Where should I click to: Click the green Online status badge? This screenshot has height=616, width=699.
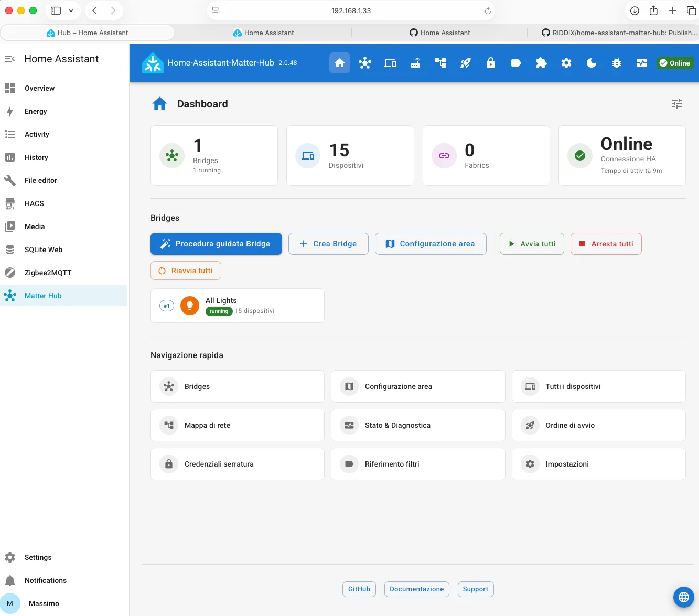click(675, 63)
